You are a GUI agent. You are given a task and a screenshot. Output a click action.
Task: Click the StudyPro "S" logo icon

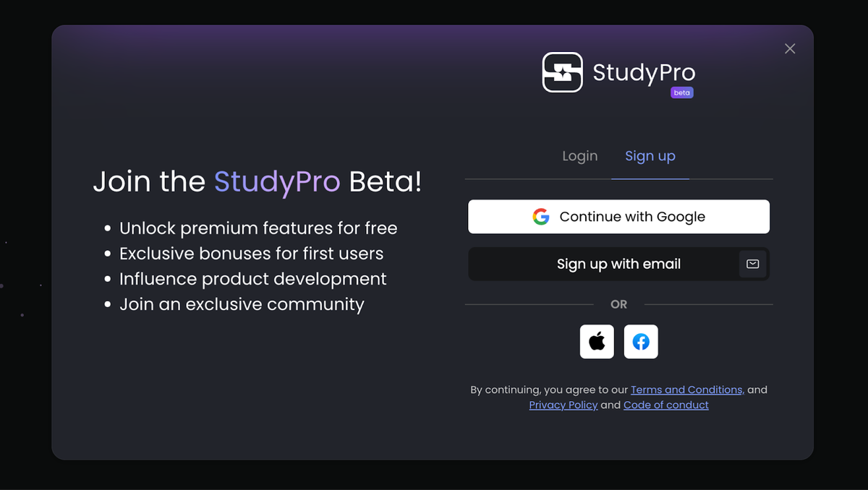click(x=561, y=72)
